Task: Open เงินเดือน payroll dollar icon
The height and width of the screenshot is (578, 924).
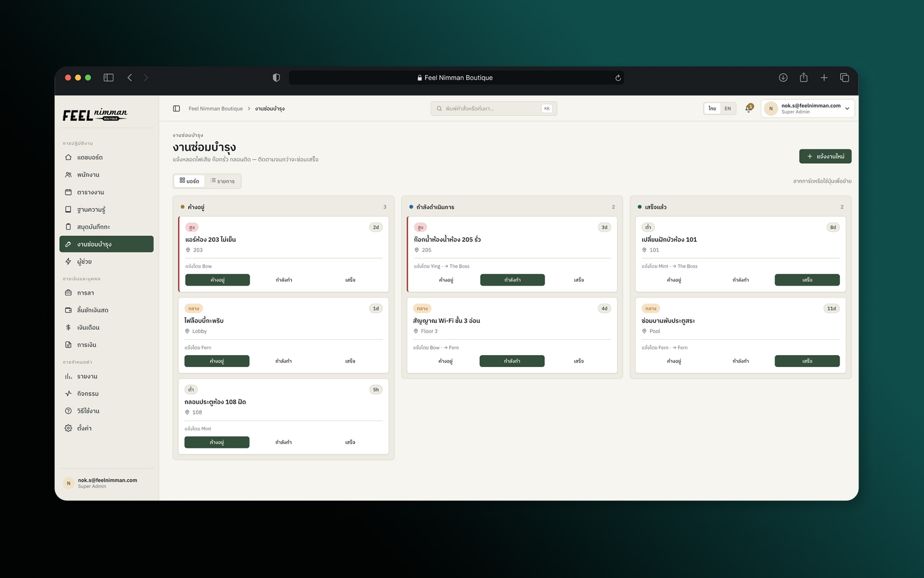Action: coord(68,327)
